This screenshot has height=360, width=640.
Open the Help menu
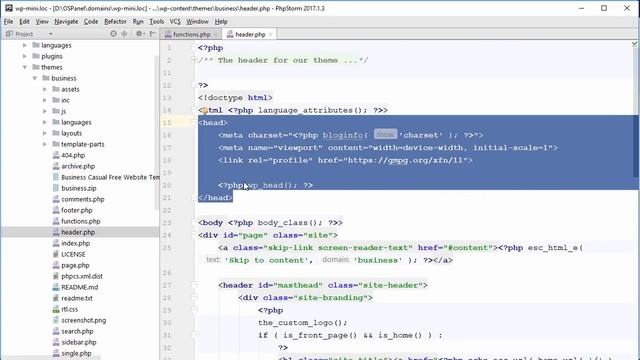pyautogui.click(x=221, y=22)
